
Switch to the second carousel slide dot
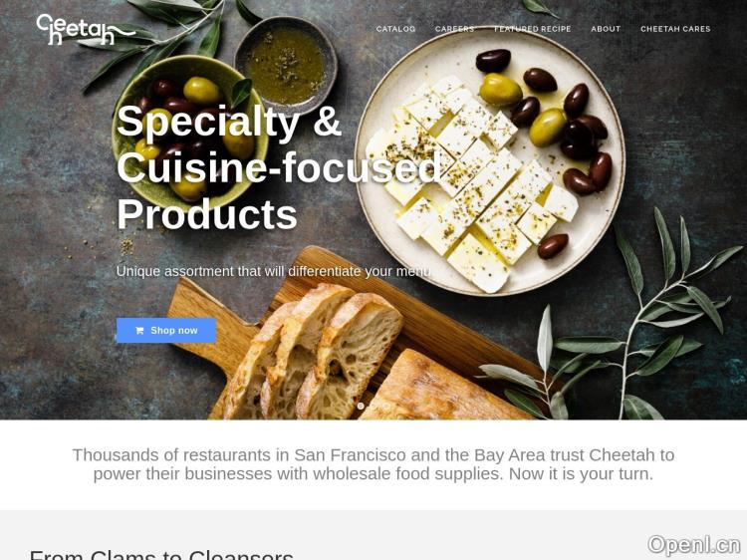pyautogui.click(x=373, y=406)
